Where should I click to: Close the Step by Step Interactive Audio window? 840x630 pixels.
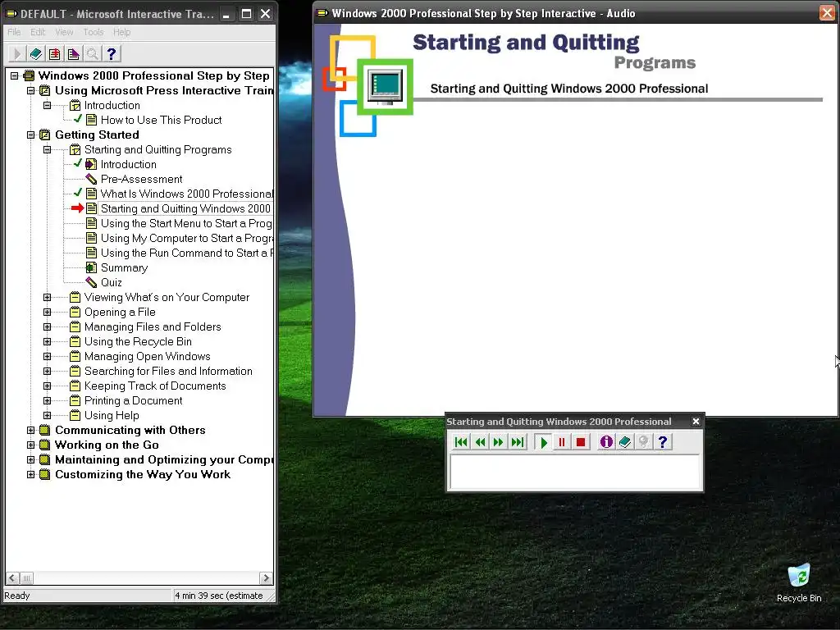[x=827, y=13]
